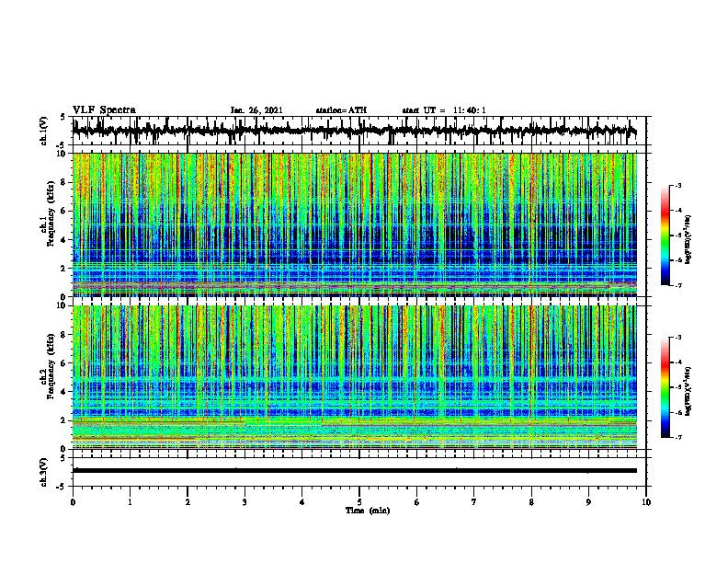Click the "-3" label on ch.1 color bar
This screenshot has height=563, width=728.
(x=678, y=186)
